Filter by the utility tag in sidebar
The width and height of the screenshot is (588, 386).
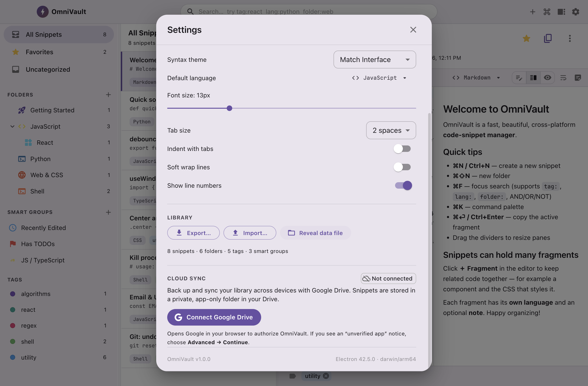[x=59, y=357]
